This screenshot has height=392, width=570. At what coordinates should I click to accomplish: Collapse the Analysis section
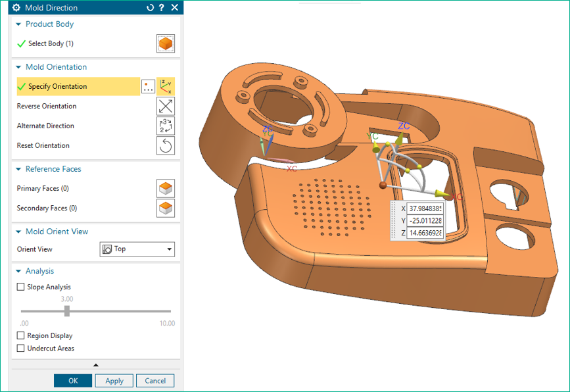(17, 270)
